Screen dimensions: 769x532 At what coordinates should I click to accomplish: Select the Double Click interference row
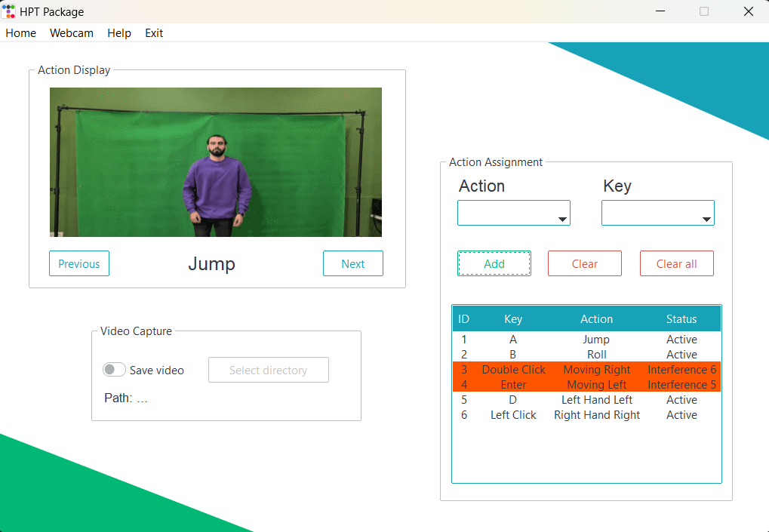(x=587, y=370)
